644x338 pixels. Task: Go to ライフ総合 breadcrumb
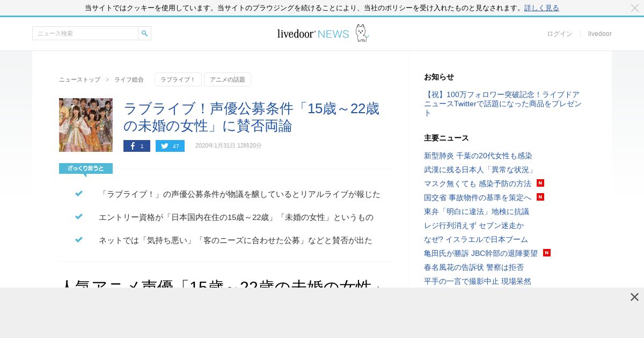129,79
